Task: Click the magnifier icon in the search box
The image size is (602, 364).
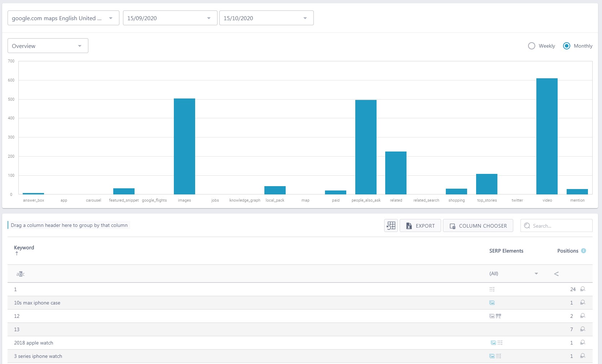Action: [x=527, y=226]
